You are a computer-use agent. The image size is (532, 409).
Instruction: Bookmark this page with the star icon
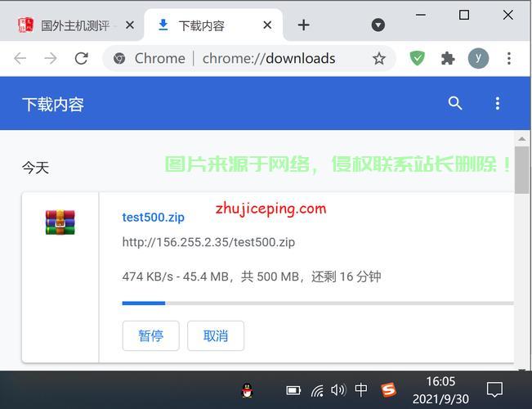(379, 58)
